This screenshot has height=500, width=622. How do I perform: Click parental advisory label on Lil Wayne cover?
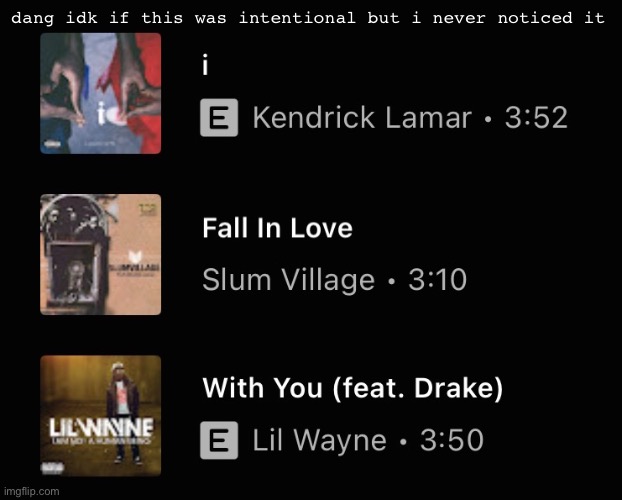pyautogui.click(x=53, y=468)
